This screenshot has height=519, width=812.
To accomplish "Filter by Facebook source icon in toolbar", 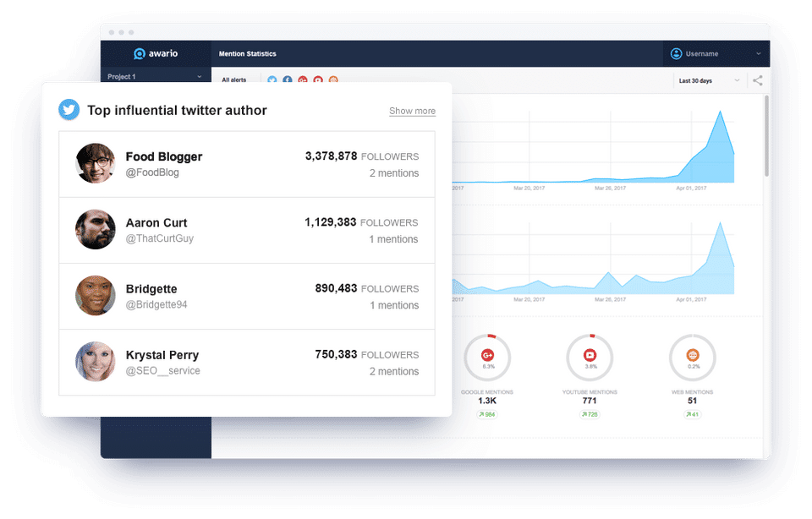I will tap(288, 79).
